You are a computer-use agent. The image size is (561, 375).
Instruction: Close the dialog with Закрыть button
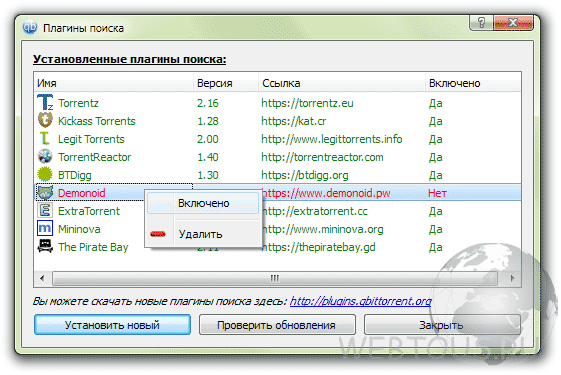442,325
